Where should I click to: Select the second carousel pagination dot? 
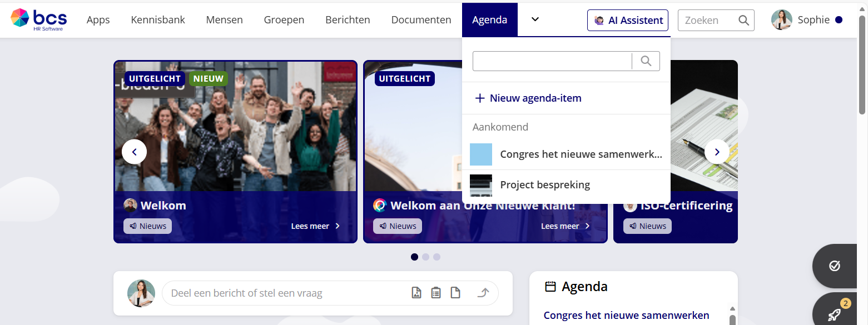coord(425,257)
